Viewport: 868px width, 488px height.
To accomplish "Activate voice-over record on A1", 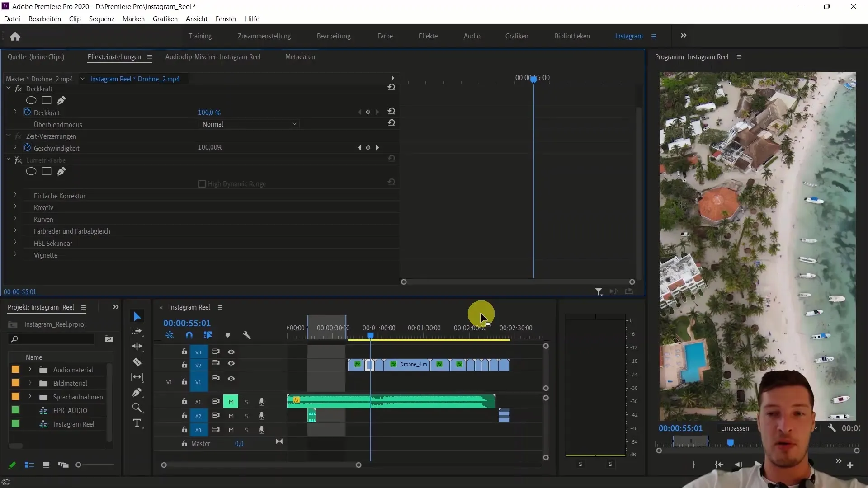I will pos(261,402).
